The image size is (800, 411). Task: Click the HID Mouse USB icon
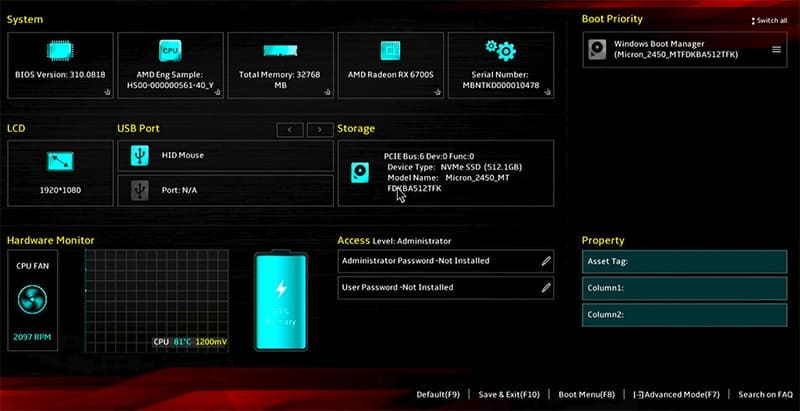click(139, 155)
